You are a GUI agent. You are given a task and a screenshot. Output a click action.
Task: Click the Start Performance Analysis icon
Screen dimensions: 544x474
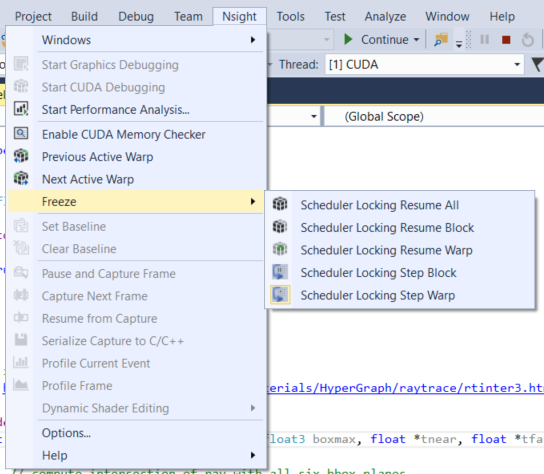21,109
